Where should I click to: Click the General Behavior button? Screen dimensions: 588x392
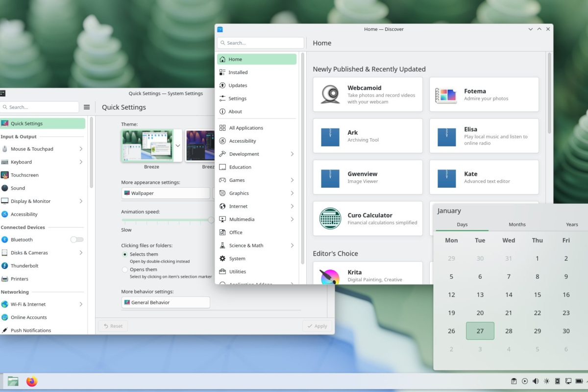(x=166, y=302)
